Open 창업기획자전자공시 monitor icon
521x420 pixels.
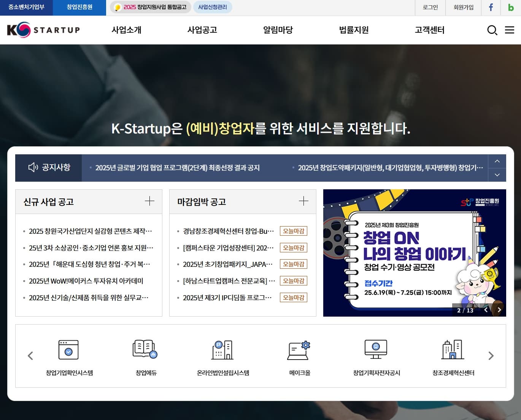coord(376,349)
